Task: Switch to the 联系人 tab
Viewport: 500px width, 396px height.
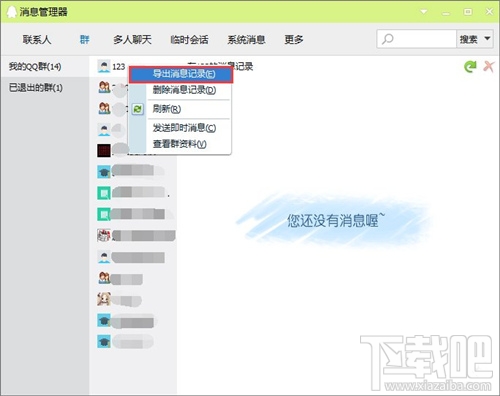Action: pos(37,40)
